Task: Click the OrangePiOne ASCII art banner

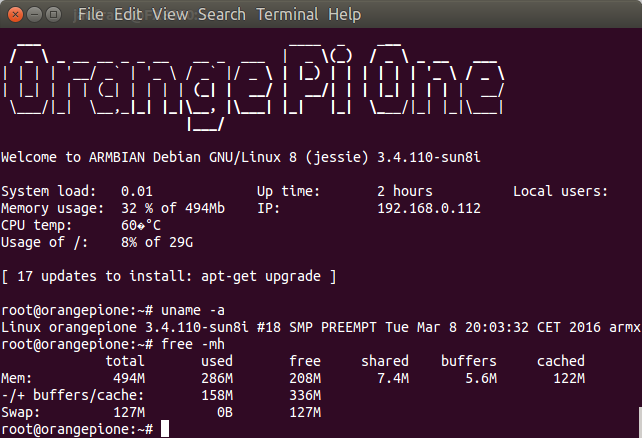Action: [x=254, y=86]
